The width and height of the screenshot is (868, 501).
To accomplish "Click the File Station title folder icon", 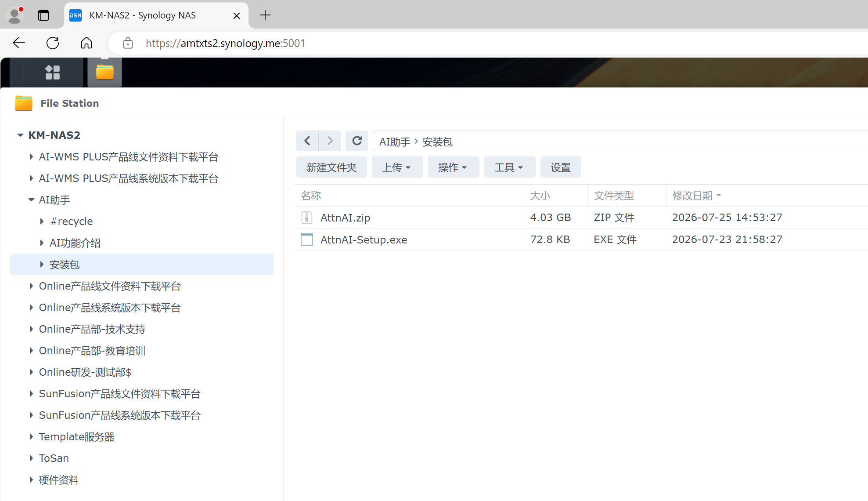I will [x=24, y=103].
